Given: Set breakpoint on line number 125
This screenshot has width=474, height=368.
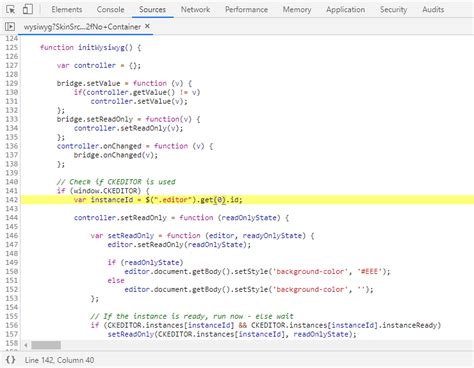Looking at the screenshot, I should [x=11, y=47].
